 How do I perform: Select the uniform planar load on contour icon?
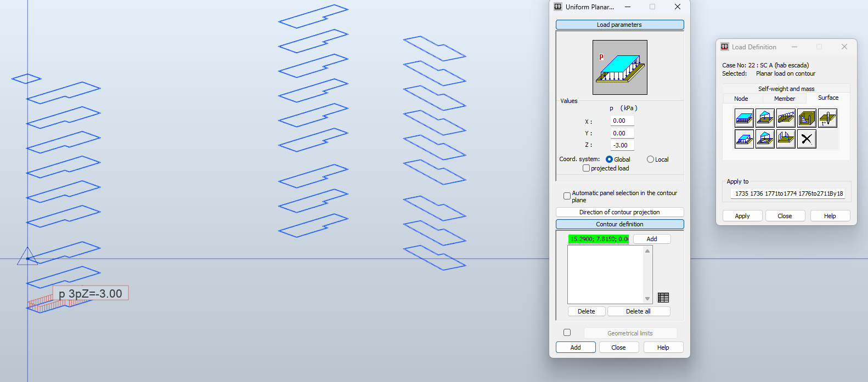point(744,139)
